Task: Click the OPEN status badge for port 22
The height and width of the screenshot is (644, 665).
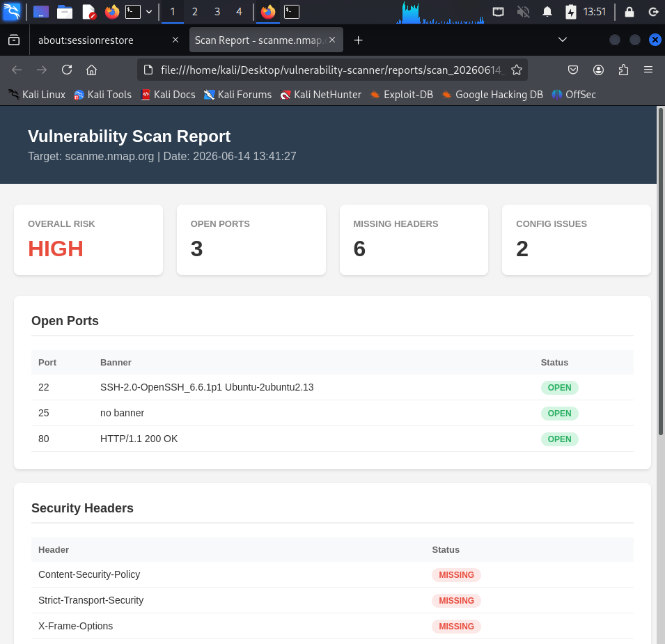Action: pos(559,388)
